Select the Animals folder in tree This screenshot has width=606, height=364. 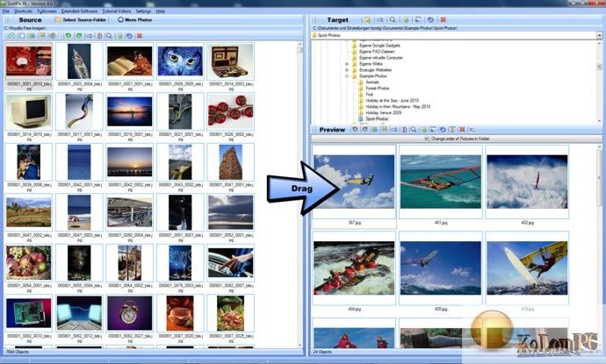(372, 82)
